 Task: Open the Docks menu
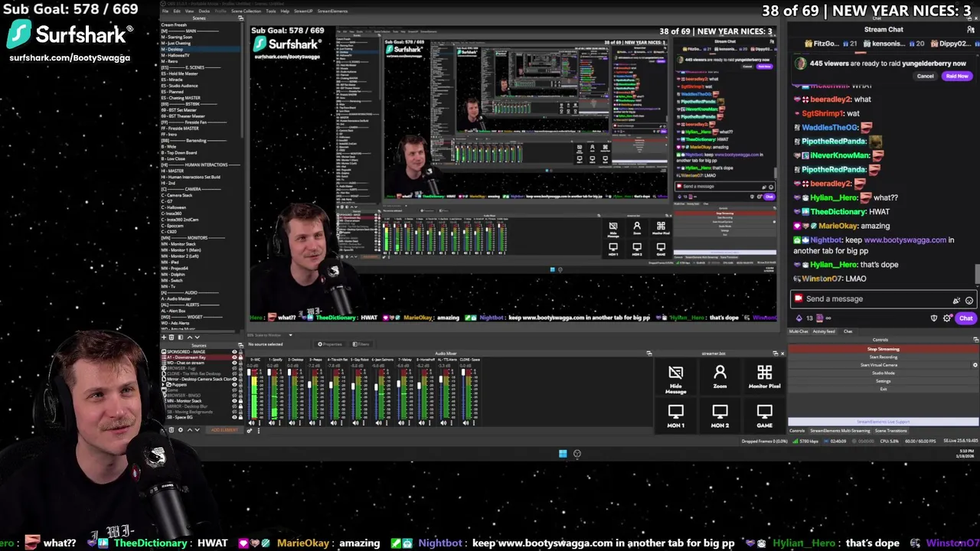click(204, 11)
